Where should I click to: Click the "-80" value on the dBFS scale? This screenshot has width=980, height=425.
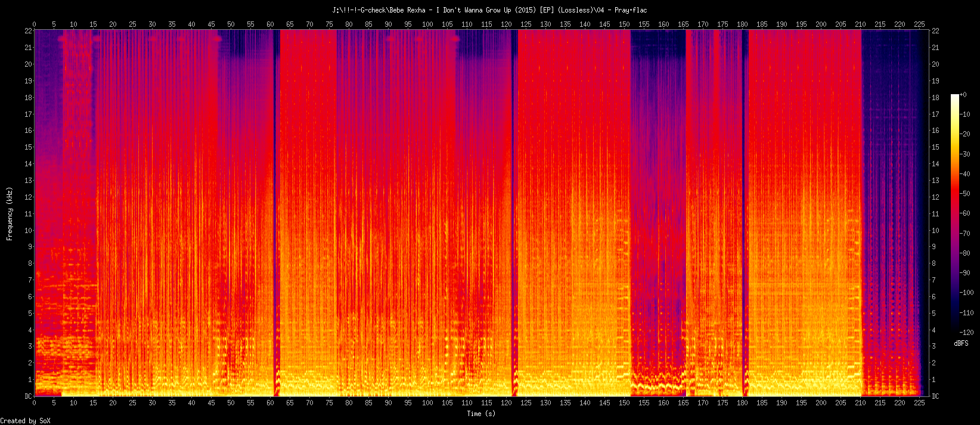(965, 253)
